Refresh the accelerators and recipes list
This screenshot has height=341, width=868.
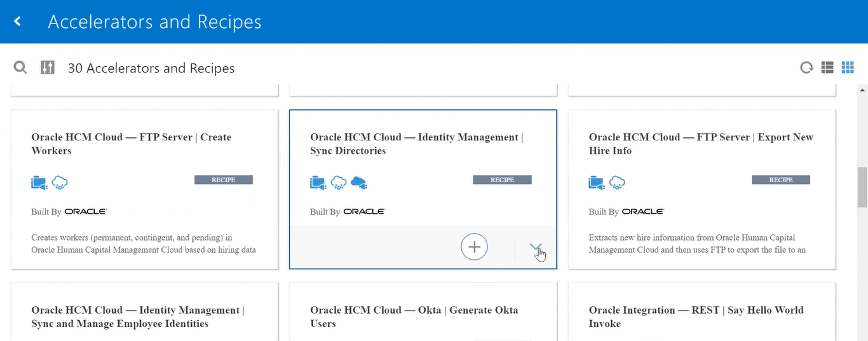click(806, 67)
